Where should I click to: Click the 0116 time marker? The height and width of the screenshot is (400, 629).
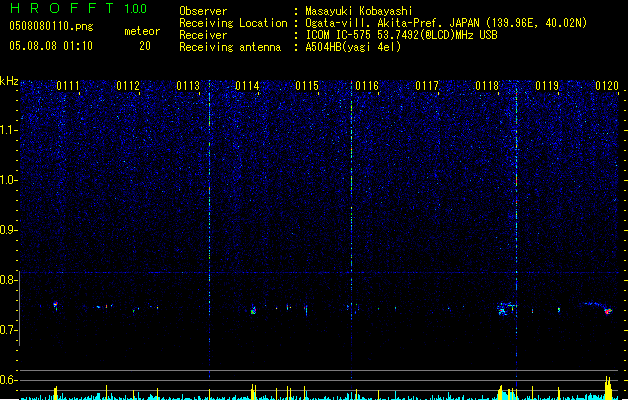pos(367,86)
